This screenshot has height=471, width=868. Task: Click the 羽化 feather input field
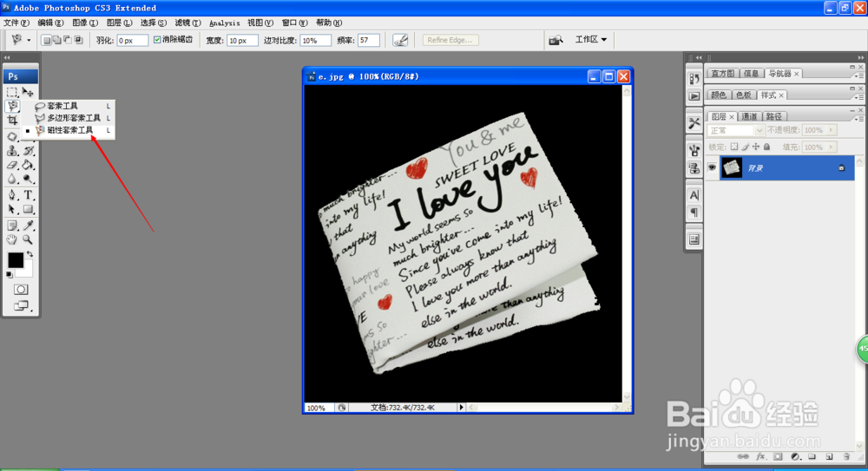point(132,41)
